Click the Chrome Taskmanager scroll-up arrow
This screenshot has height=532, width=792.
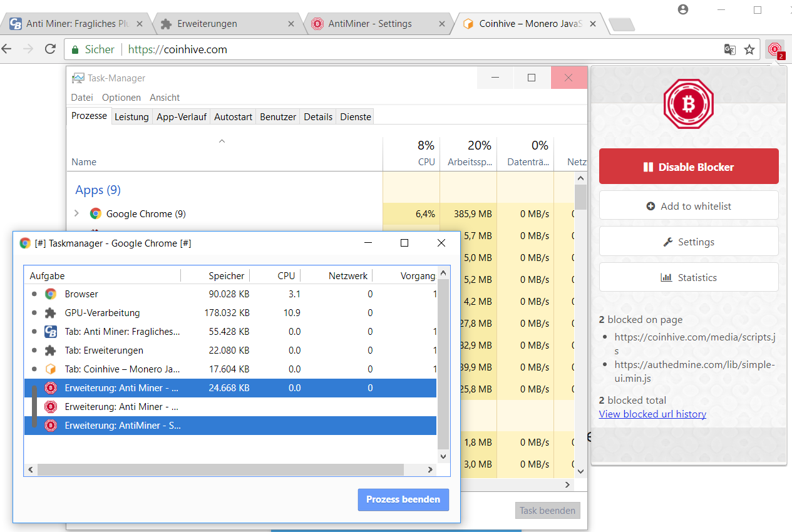[443, 273]
